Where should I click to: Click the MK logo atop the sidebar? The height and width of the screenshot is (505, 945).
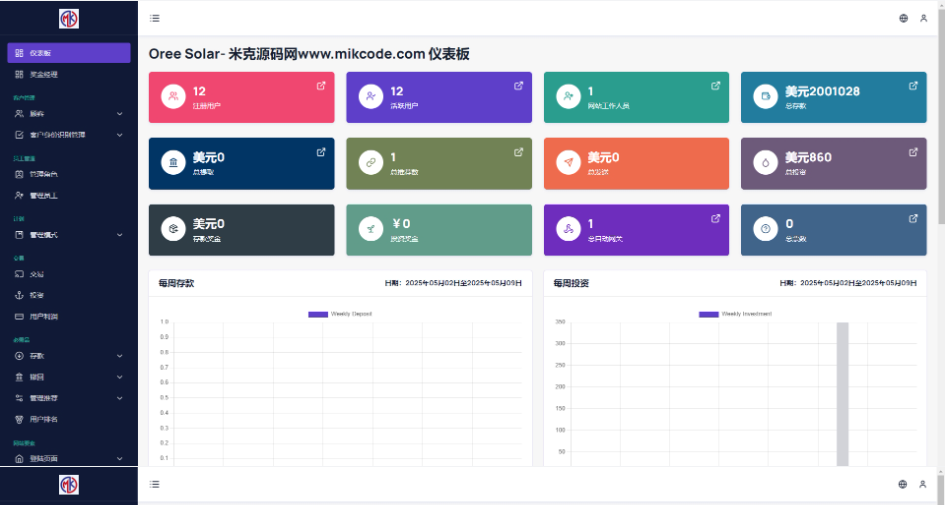pos(69,19)
